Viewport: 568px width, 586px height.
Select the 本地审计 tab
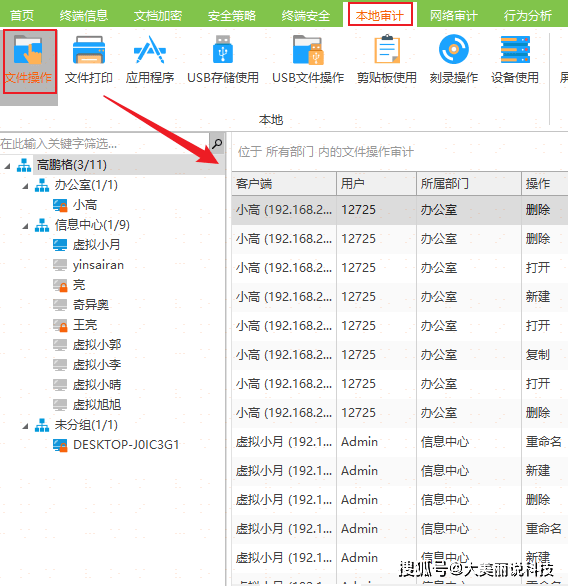point(380,15)
